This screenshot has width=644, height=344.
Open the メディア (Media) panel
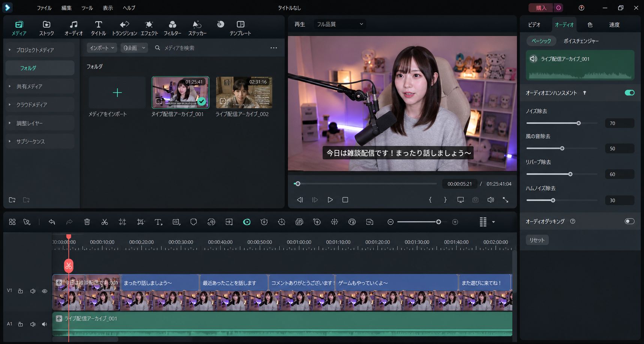click(x=19, y=28)
